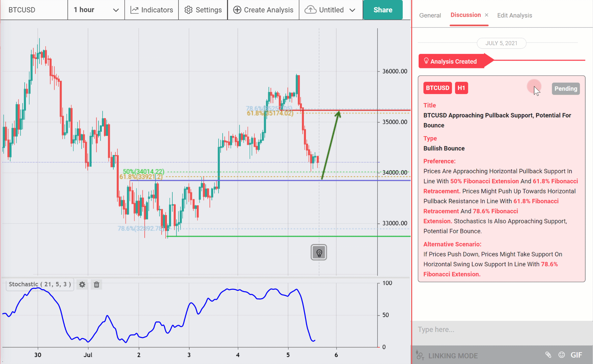Expand the 1 hour timeframe dropdown
The image size is (593, 364).
[96, 10]
